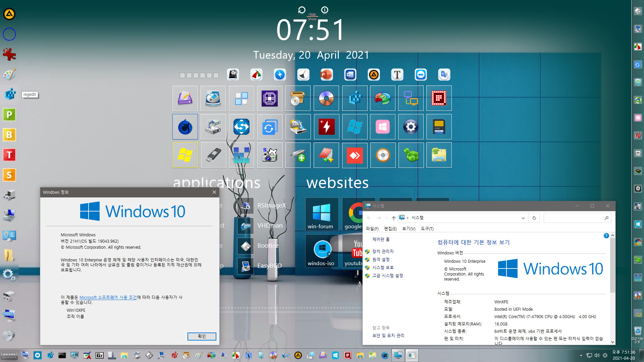Open the orange B icon in the left sidebar
The width and height of the screenshot is (644, 362).
[x=9, y=135]
